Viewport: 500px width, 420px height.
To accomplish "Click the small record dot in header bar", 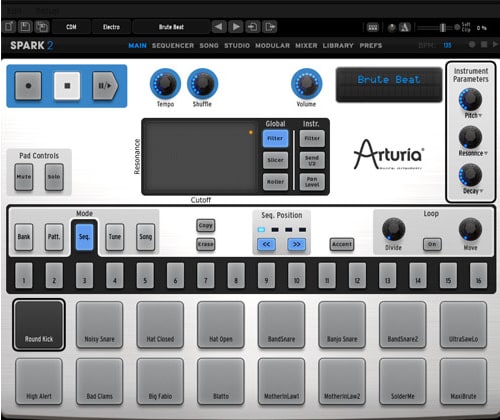I will [472, 44].
